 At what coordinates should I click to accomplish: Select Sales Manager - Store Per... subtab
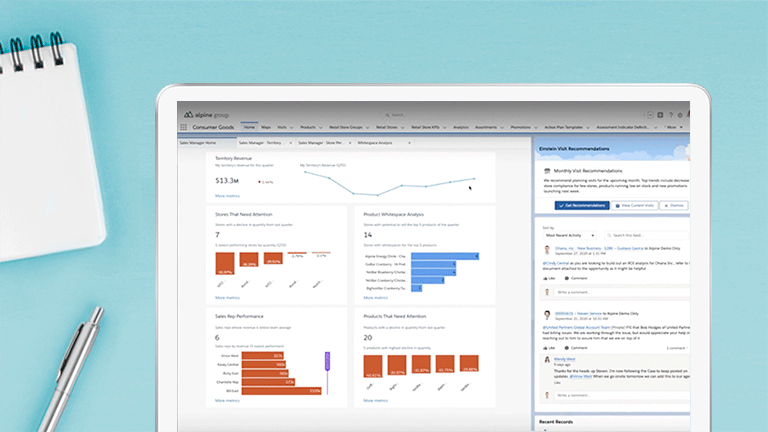(321, 143)
